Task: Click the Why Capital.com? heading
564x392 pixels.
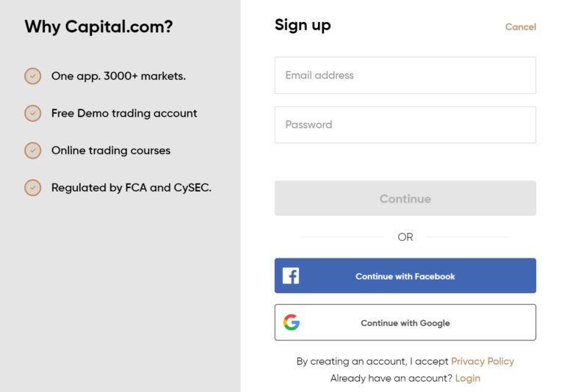Action: 98,27
